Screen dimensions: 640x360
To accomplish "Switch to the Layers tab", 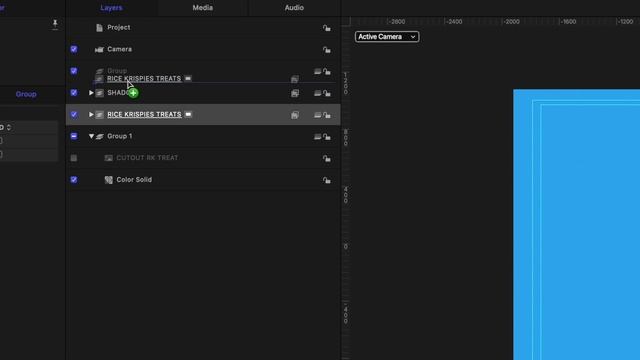I will tap(111, 7).
